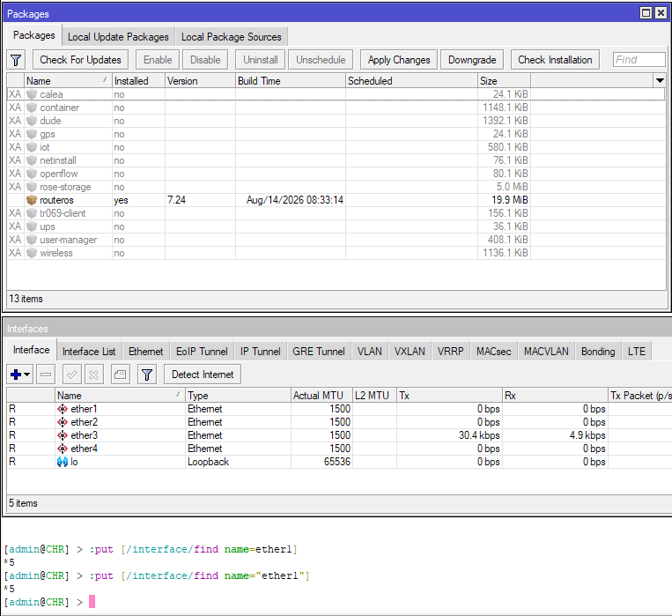The height and width of the screenshot is (616, 672).
Task: Sort packages by the Name column header
Action: click(x=68, y=81)
